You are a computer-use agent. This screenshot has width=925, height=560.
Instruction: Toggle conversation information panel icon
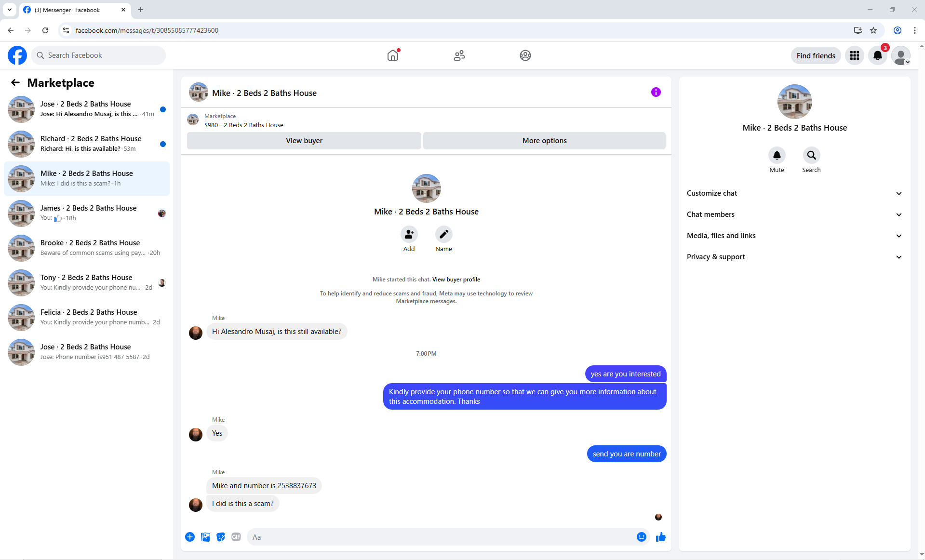pyautogui.click(x=656, y=92)
